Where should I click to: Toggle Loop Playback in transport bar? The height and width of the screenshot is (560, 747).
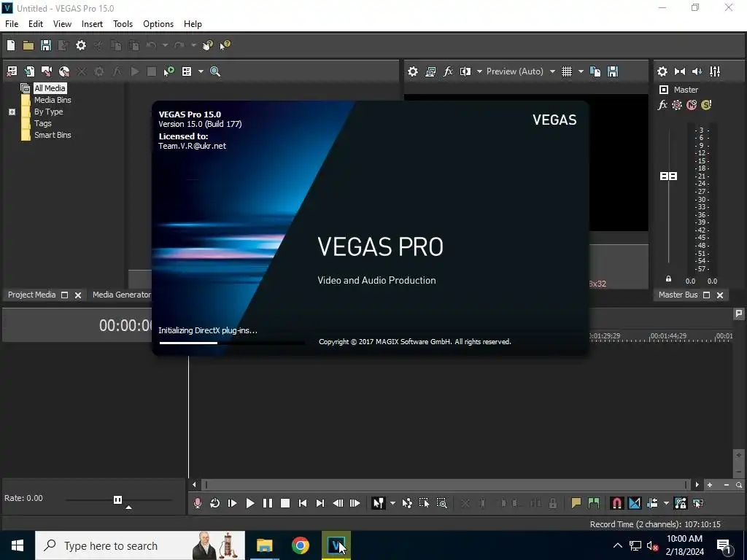[x=215, y=503]
